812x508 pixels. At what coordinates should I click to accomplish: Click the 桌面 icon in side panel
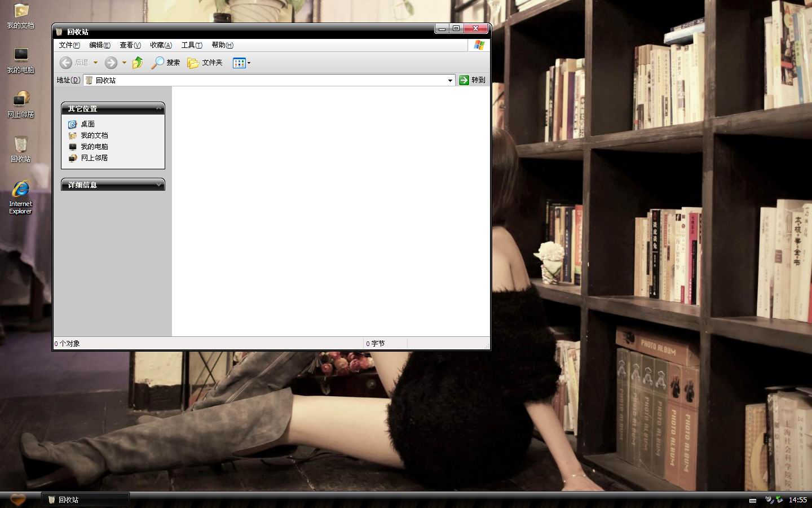(x=72, y=124)
